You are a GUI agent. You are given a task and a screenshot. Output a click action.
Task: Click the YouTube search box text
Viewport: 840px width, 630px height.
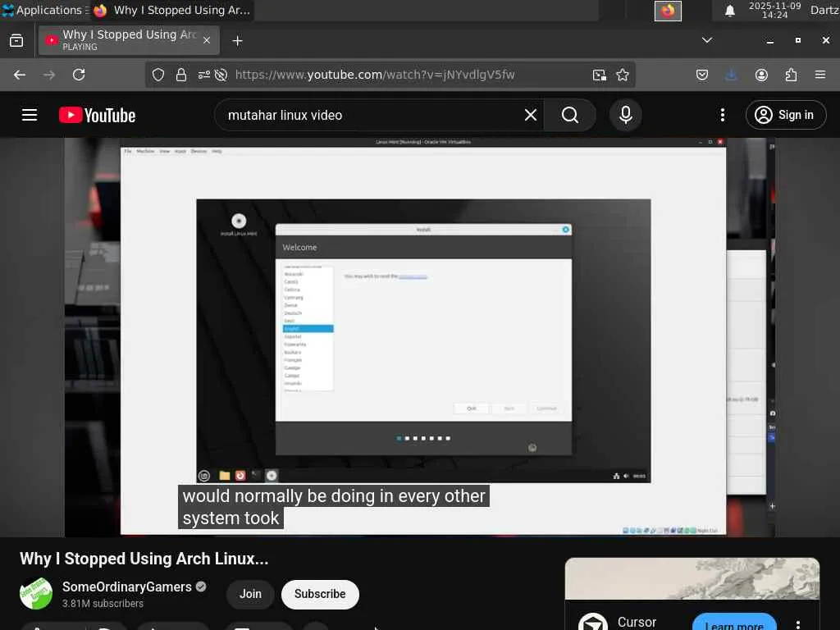pyautogui.click(x=285, y=115)
